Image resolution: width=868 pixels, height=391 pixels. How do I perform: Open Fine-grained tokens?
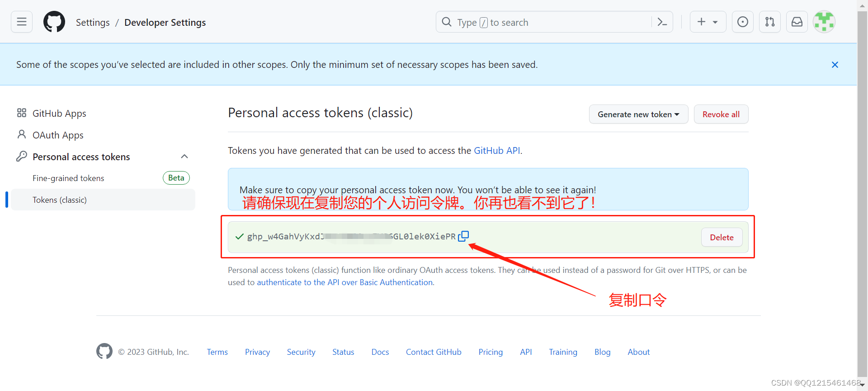pos(68,178)
